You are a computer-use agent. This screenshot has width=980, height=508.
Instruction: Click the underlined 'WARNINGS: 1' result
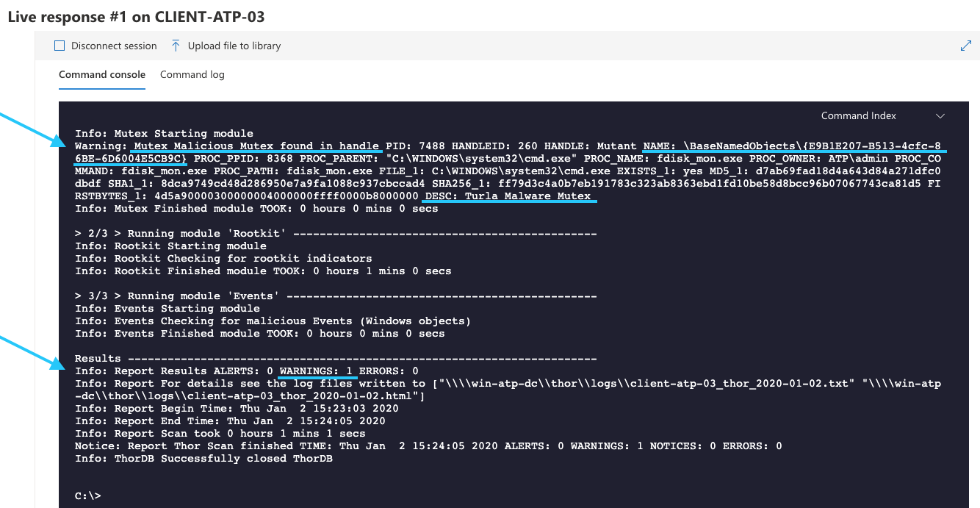click(318, 371)
